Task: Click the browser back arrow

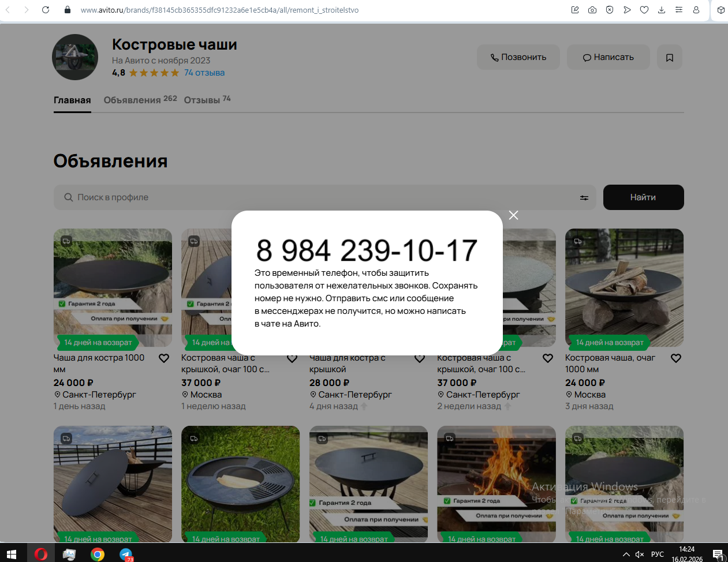Action: coord(8,10)
